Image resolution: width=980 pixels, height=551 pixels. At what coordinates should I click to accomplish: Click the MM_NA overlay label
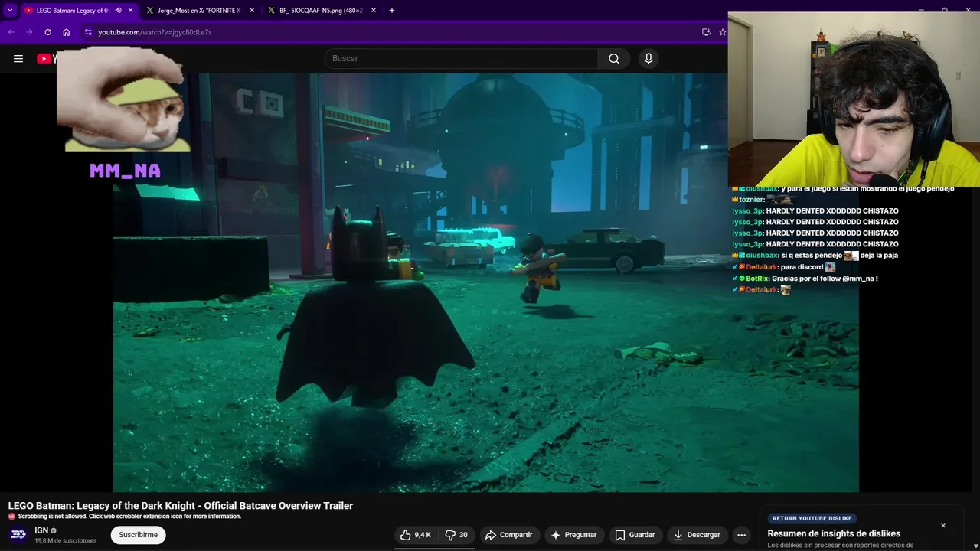tap(125, 171)
